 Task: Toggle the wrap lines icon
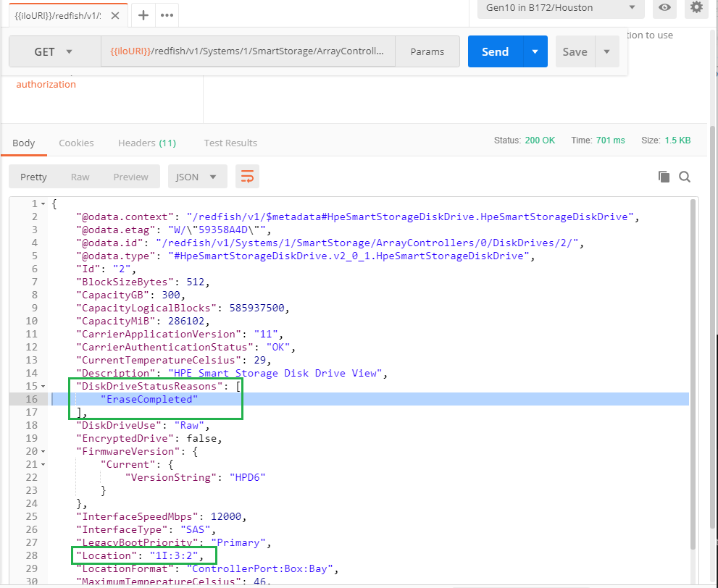[248, 177]
